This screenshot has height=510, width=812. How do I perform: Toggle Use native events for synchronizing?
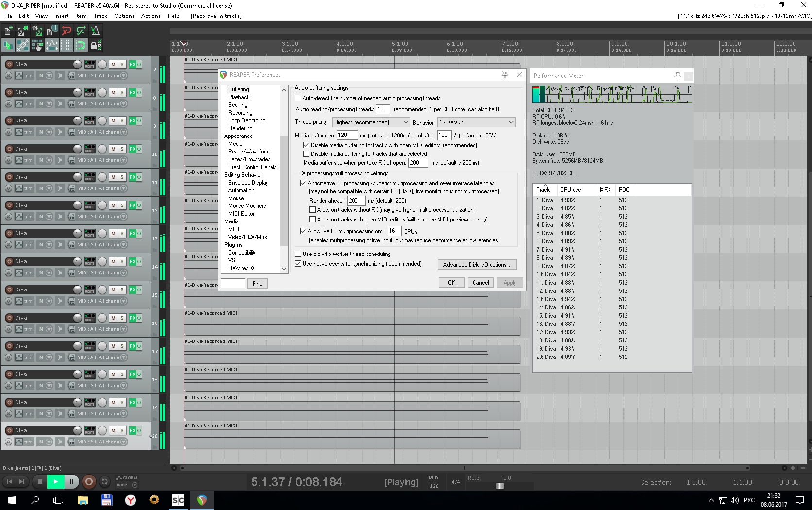(298, 264)
